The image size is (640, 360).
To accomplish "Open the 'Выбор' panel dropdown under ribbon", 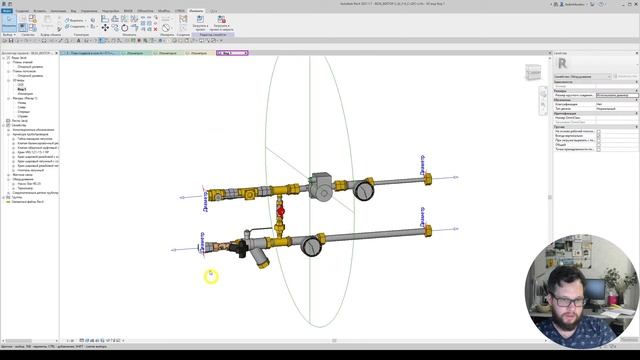I will coord(9,35).
